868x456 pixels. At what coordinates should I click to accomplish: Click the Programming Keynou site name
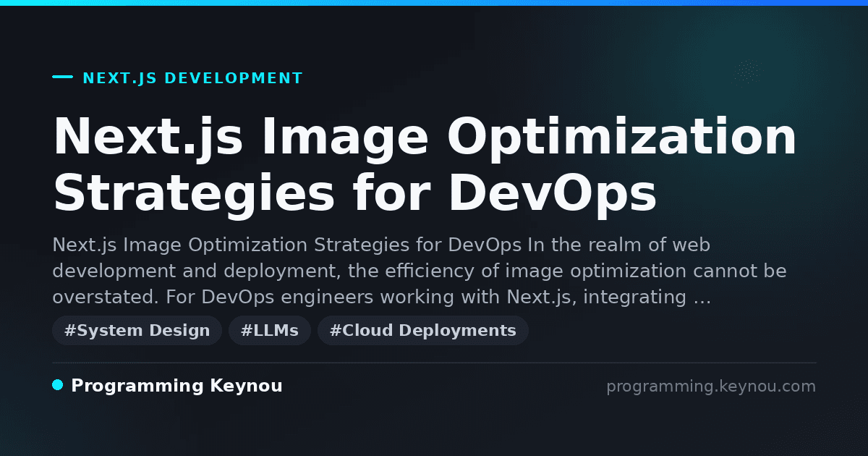click(x=176, y=386)
